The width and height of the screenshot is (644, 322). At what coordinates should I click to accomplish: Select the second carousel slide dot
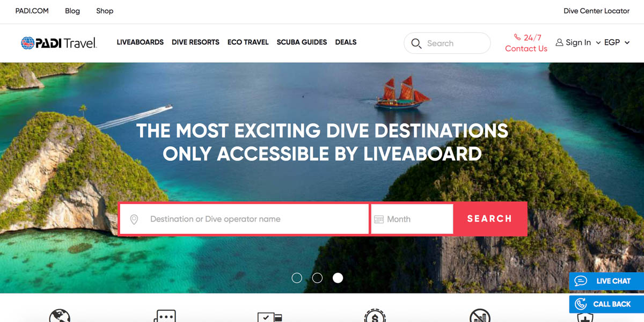pos(317,278)
